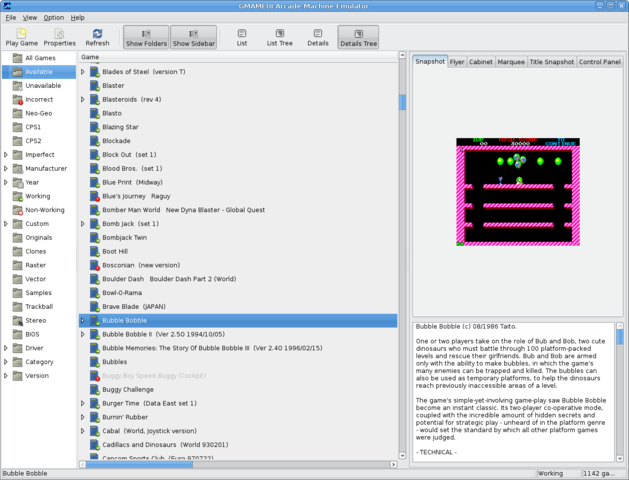Choose the BIOS folder icon
This screenshot has height=480, width=629.
click(17, 334)
